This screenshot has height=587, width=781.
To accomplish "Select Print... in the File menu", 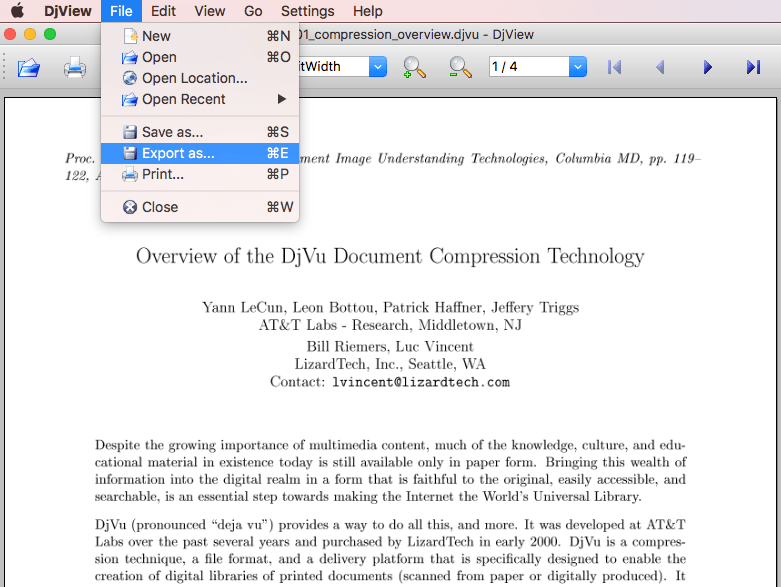I will click(x=200, y=174).
